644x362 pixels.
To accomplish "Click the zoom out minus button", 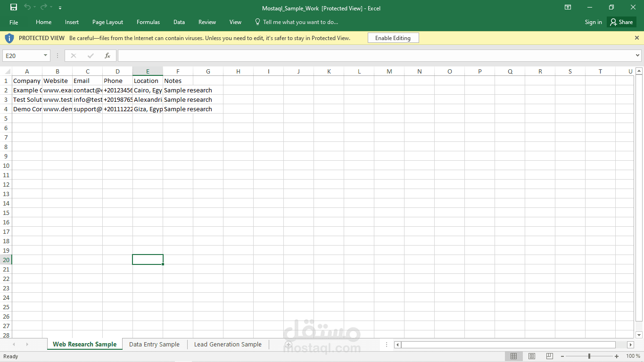I will (562, 356).
